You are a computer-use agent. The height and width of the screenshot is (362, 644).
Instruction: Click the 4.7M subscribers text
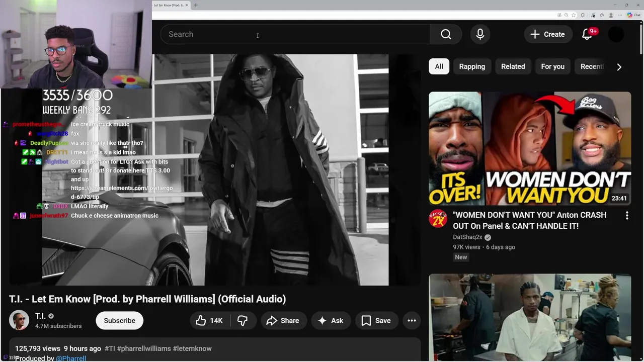point(58,326)
